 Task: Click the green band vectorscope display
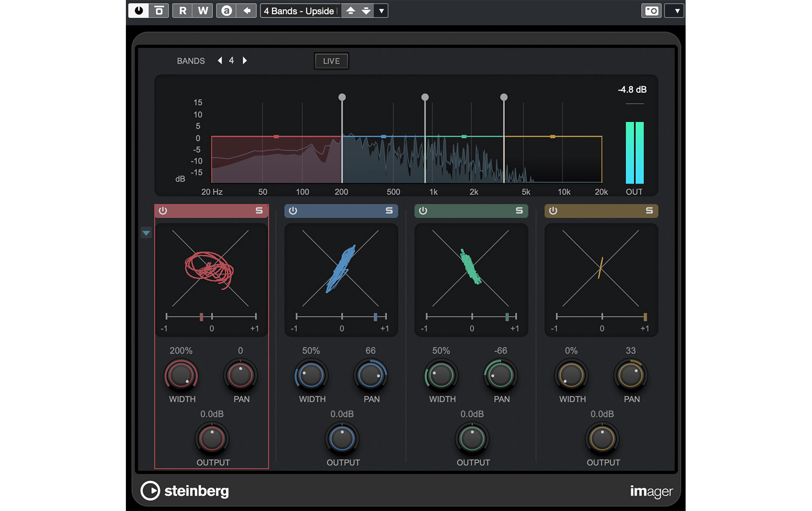click(471, 268)
